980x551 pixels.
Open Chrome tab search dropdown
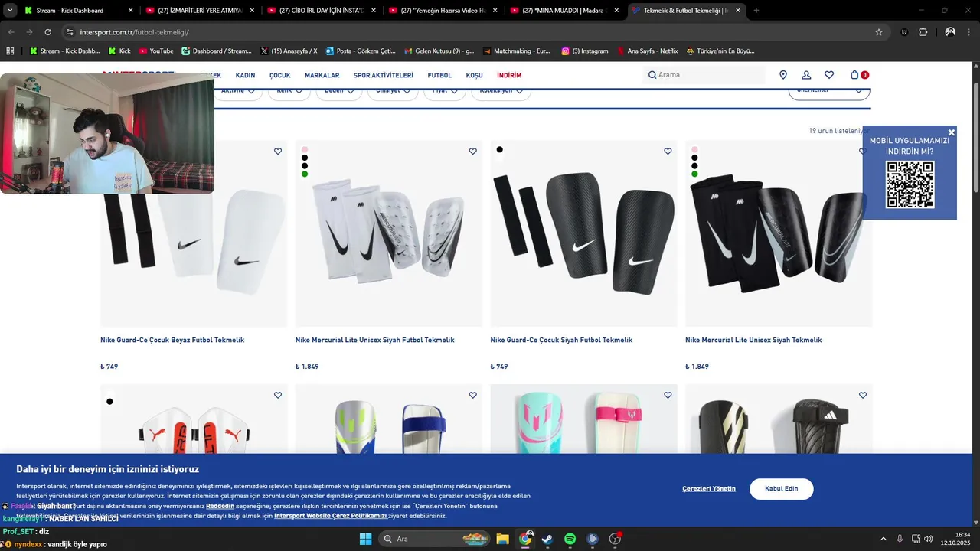[x=10, y=10]
